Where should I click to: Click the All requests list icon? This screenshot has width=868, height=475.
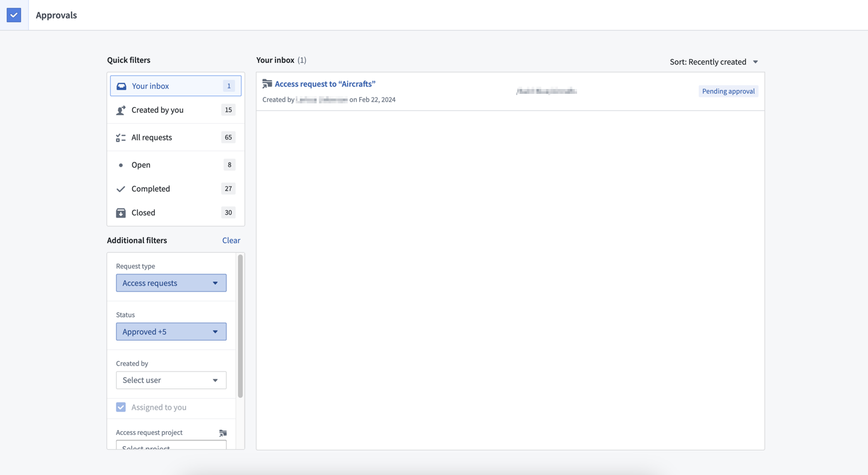point(121,137)
